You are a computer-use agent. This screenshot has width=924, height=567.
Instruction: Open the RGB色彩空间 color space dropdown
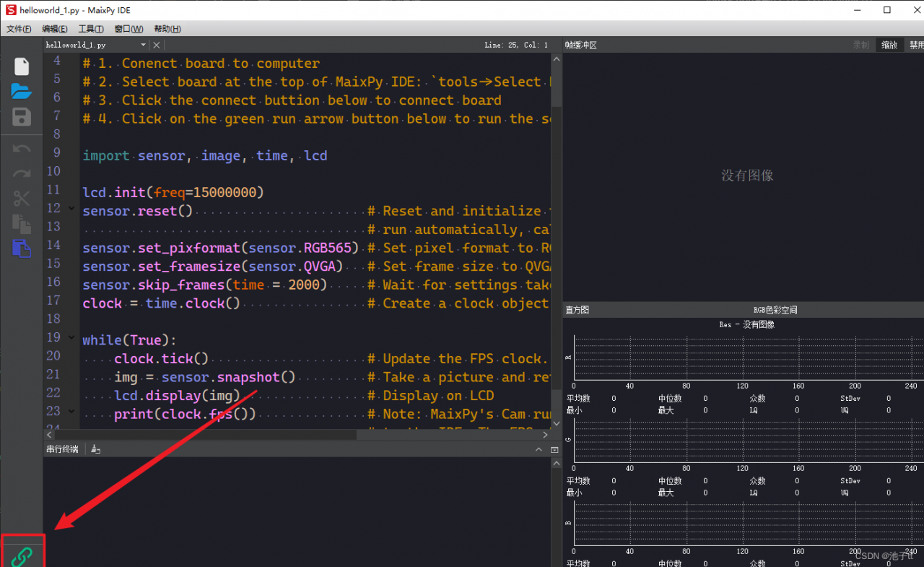pos(775,310)
